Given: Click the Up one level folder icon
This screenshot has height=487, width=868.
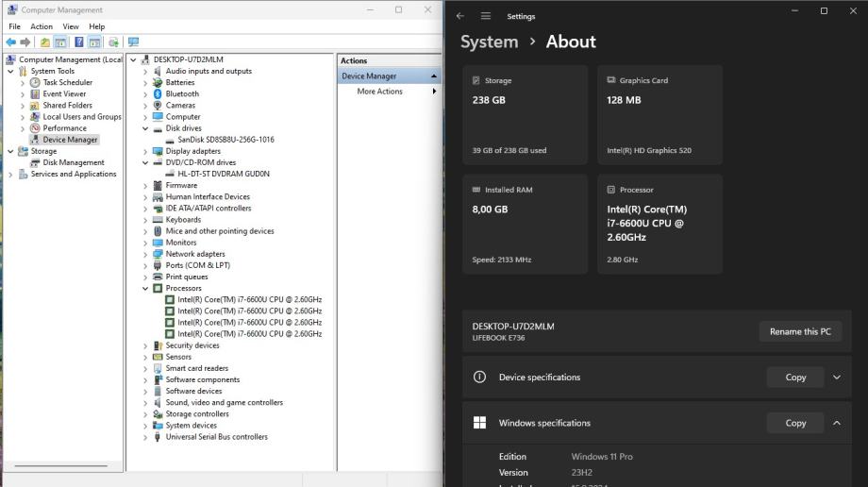Looking at the screenshot, I should (x=45, y=42).
